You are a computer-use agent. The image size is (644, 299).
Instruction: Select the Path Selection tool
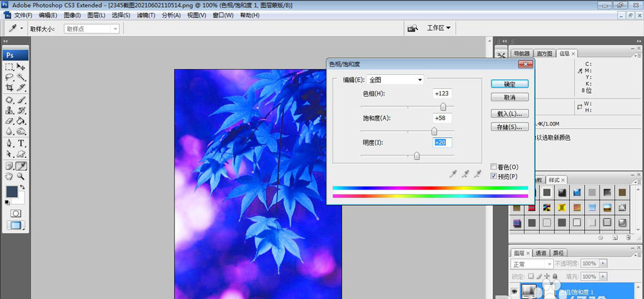9,154
